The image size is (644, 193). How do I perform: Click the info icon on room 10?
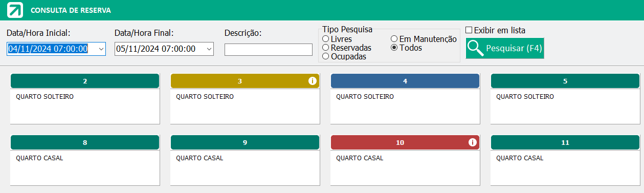click(472, 142)
